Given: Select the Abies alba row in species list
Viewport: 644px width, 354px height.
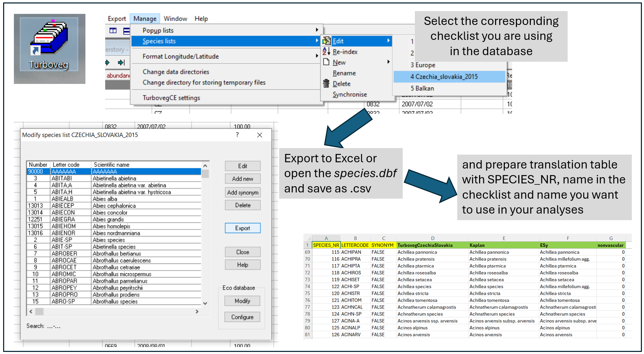Looking at the screenshot, I should coord(105,199).
